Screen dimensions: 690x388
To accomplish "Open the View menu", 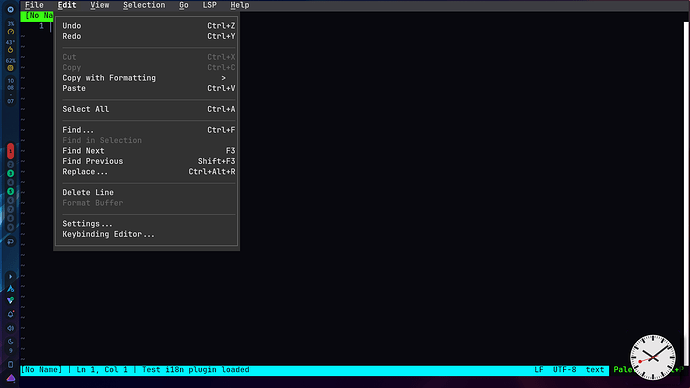I will tap(99, 5).
